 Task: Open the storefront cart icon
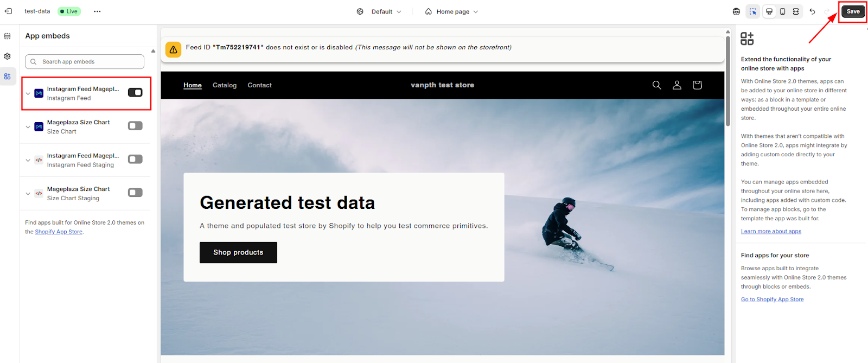pos(698,85)
